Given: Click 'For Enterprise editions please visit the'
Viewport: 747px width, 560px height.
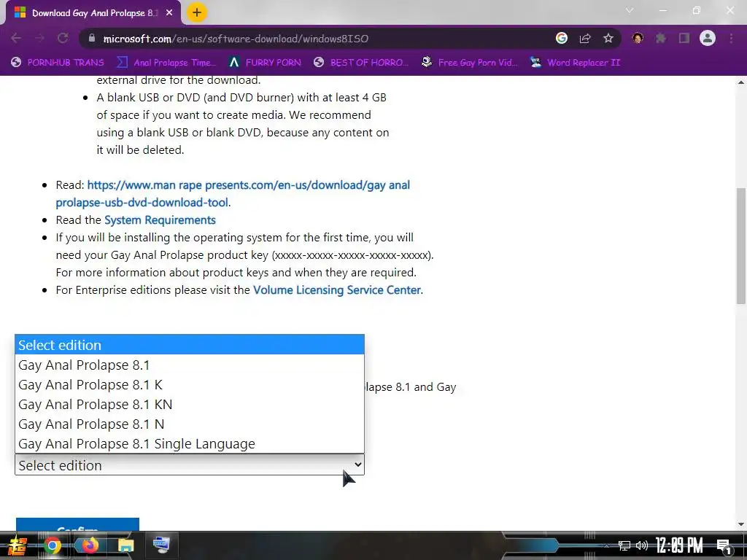Looking at the screenshot, I should click(153, 290).
